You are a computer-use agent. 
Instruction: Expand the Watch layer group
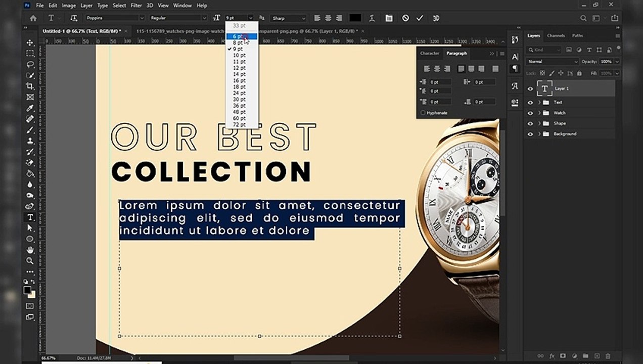(539, 113)
